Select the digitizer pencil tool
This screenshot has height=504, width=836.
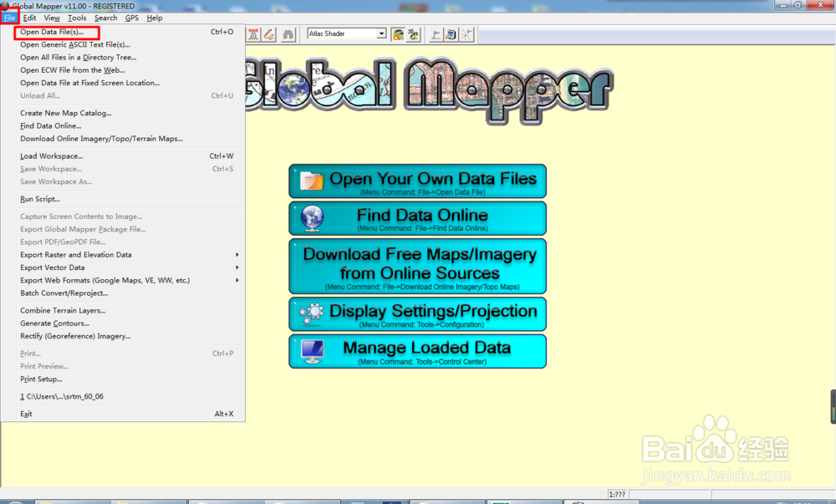(x=269, y=34)
